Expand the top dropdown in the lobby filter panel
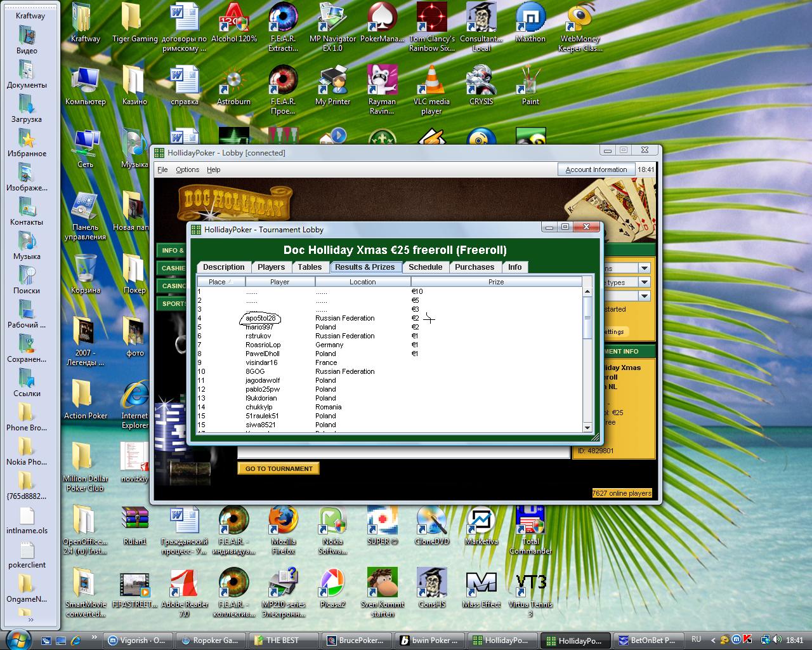 tap(644, 268)
